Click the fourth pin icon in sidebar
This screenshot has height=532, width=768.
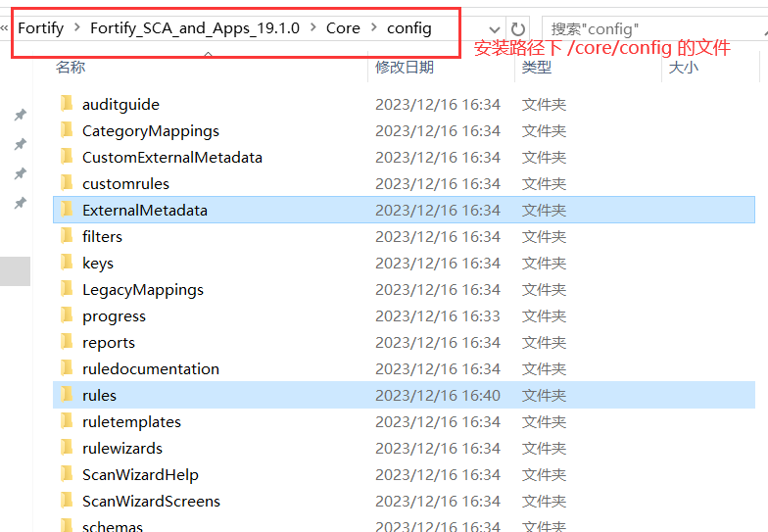(20, 204)
